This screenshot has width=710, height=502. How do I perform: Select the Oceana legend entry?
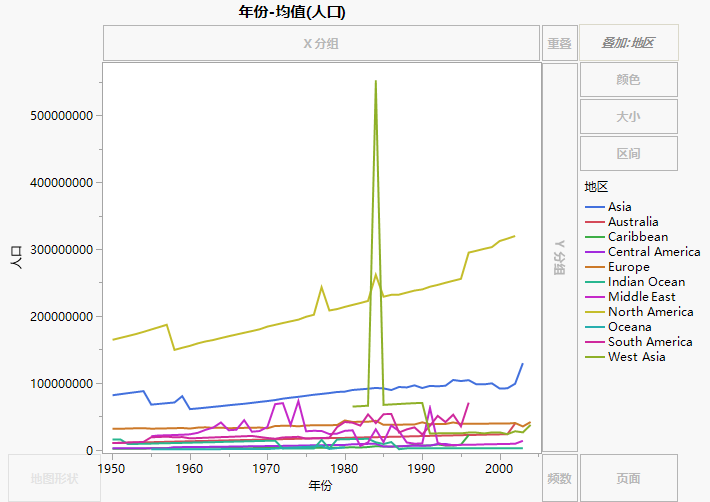tap(618, 326)
